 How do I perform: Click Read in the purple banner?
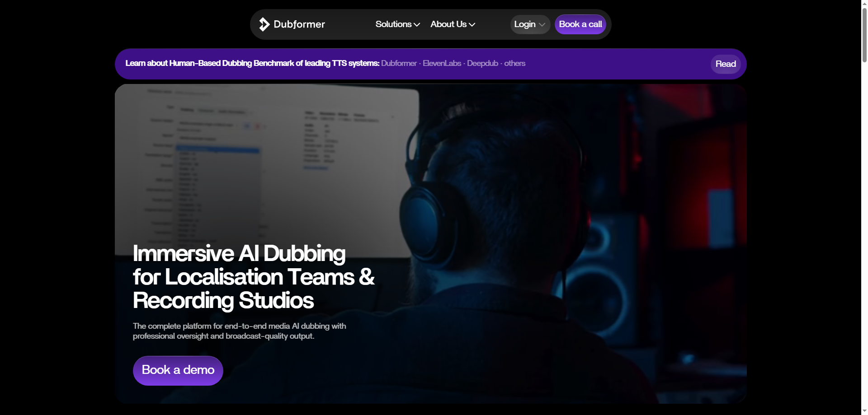(x=725, y=64)
